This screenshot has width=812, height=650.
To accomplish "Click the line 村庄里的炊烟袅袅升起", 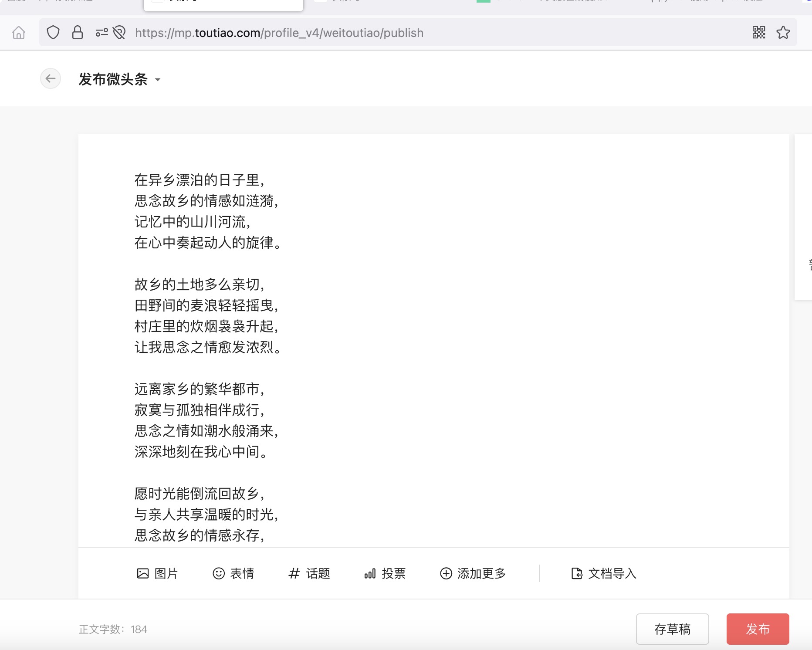I will tap(206, 326).
